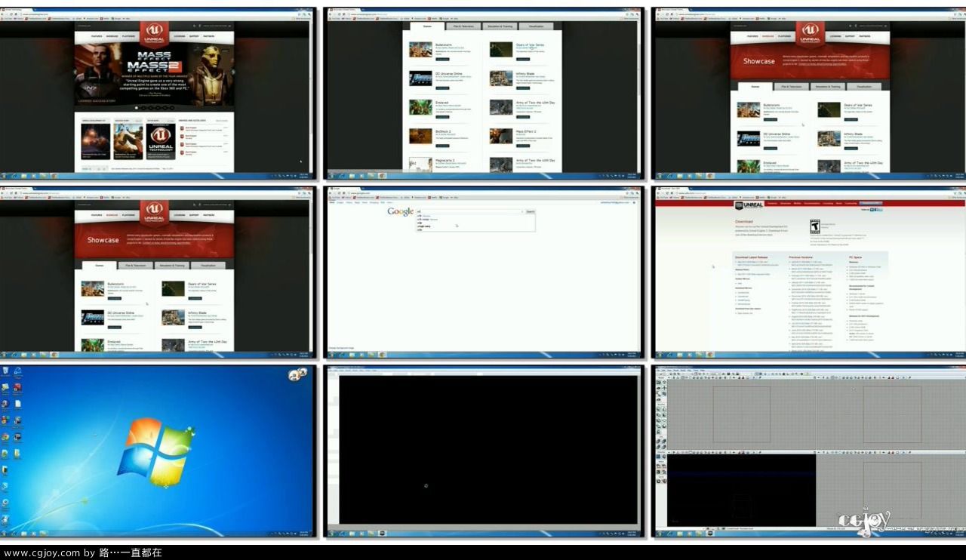Open Unreal Technology thumbnail card below Mass Effect banner
The image size is (966, 560).
161,140
